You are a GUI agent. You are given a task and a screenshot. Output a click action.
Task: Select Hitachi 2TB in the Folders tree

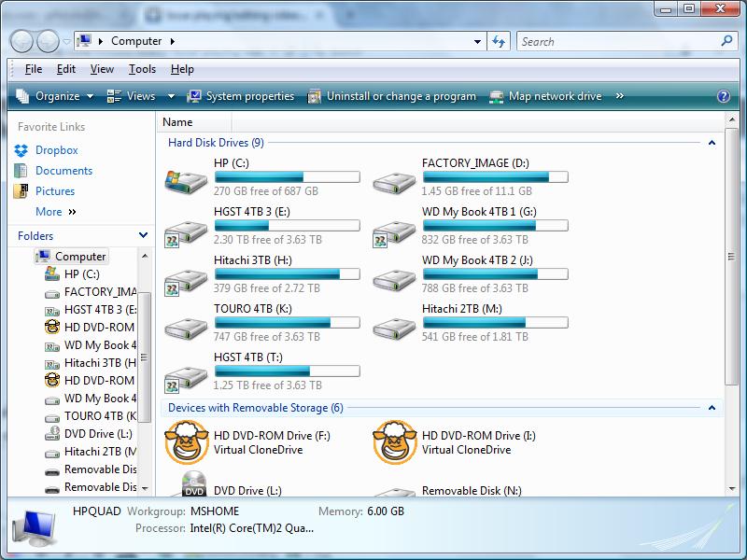(x=91, y=452)
